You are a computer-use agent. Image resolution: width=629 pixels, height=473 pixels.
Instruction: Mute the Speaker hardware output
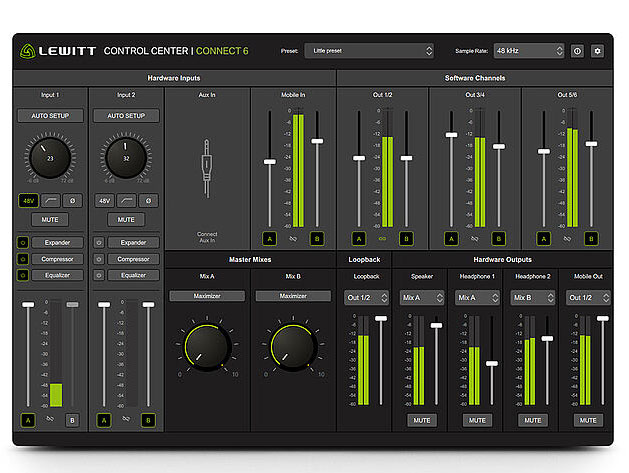[x=422, y=420]
